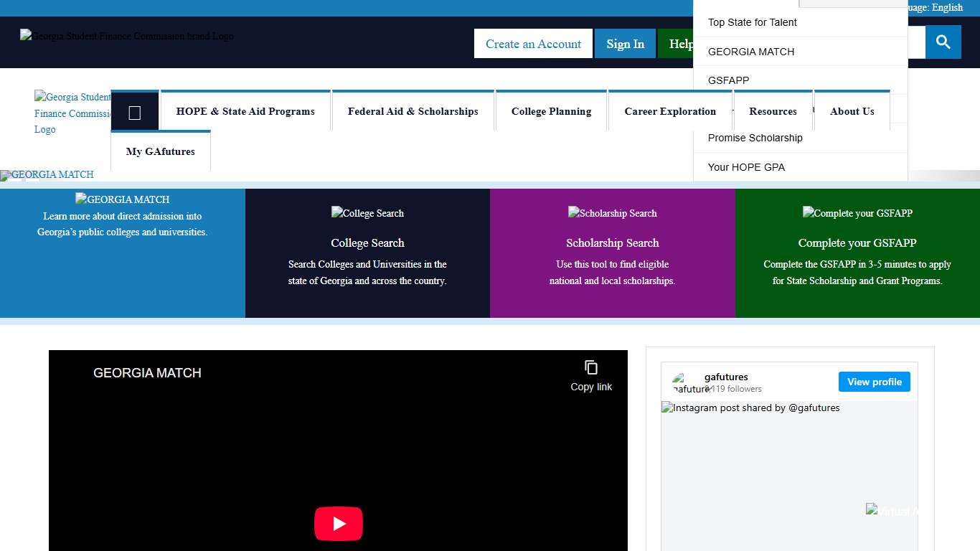Click the magnifying glass search button
The image size is (980, 551).
coord(943,42)
